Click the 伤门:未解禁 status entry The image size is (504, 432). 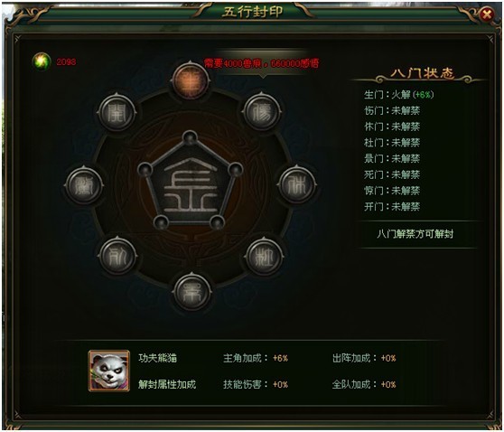392,110
